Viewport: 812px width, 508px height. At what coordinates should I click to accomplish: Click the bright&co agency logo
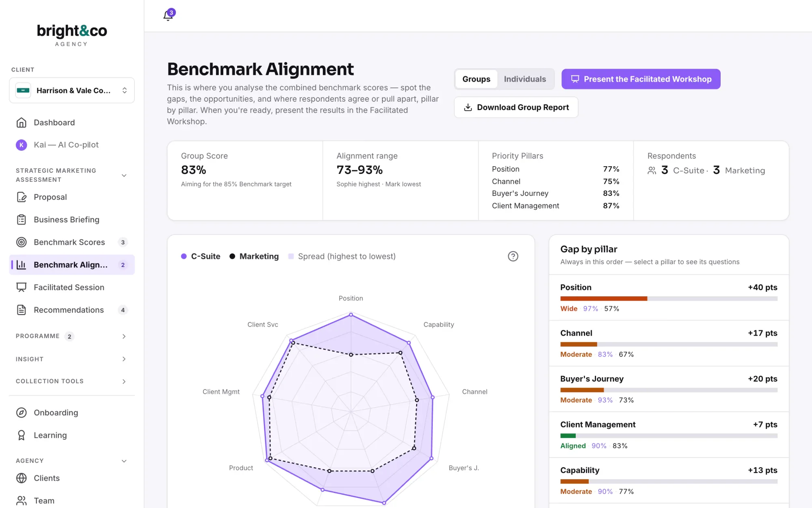pyautogui.click(x=72, y=35)
